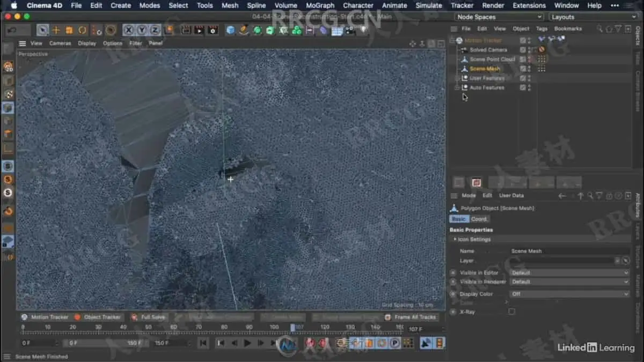Click the Motion Tracker button below viewport
644x362 pixels.
click(45, 317)
